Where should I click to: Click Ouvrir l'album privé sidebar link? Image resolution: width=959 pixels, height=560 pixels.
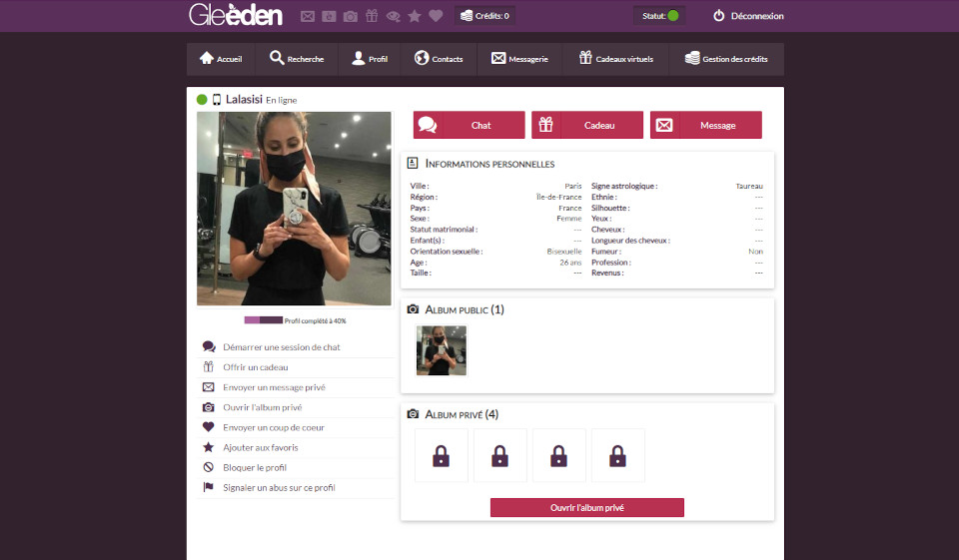[x=263, y=408]
